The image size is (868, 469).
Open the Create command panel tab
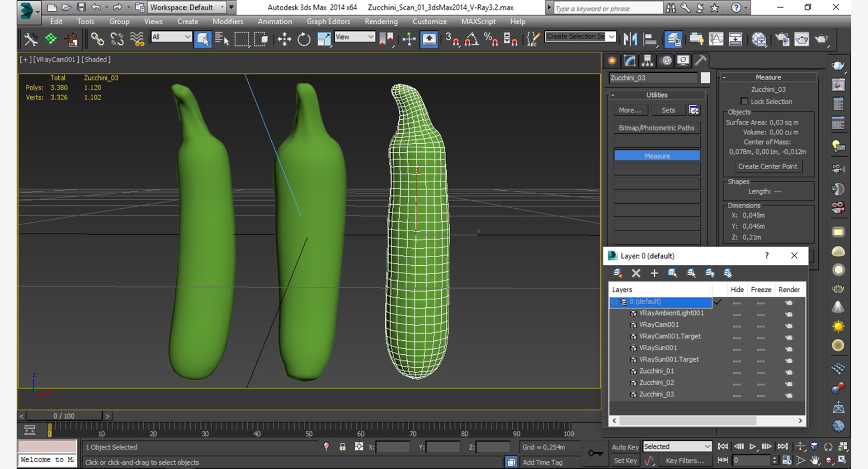[612, 61]
